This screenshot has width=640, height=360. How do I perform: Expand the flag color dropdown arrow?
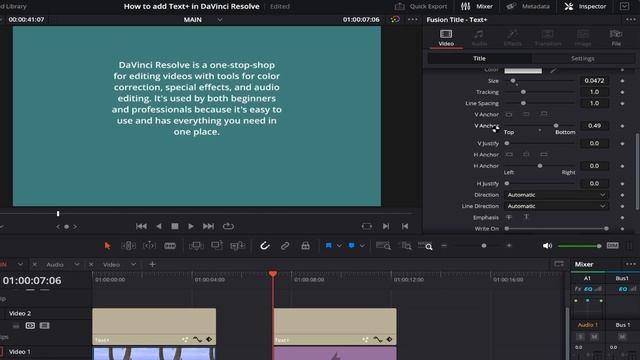(x=339, y=246)
